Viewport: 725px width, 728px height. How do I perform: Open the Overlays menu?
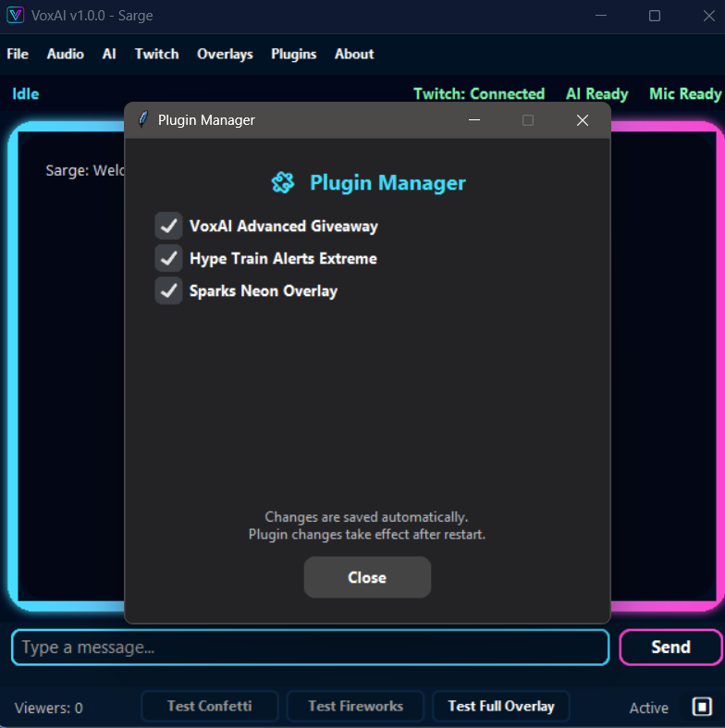pos(225,54)
